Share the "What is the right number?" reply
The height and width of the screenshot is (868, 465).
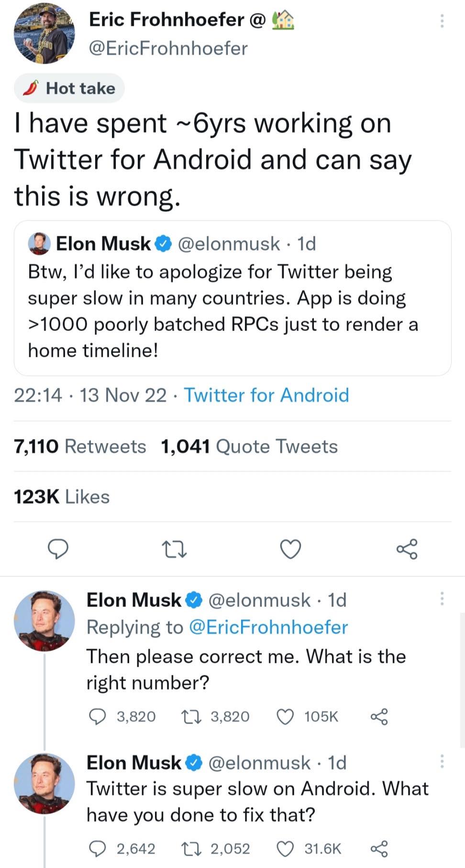379,716
